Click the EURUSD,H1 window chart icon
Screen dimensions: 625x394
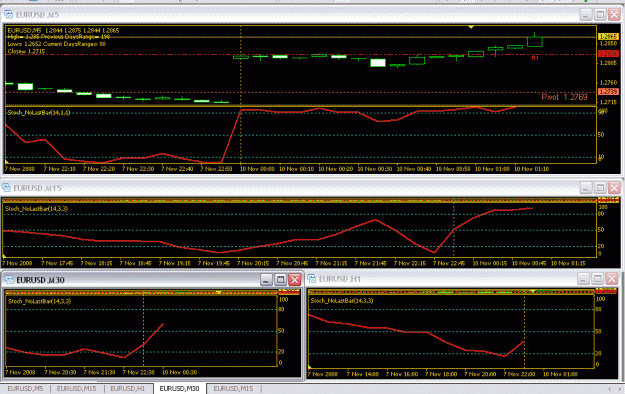(312, 278)
